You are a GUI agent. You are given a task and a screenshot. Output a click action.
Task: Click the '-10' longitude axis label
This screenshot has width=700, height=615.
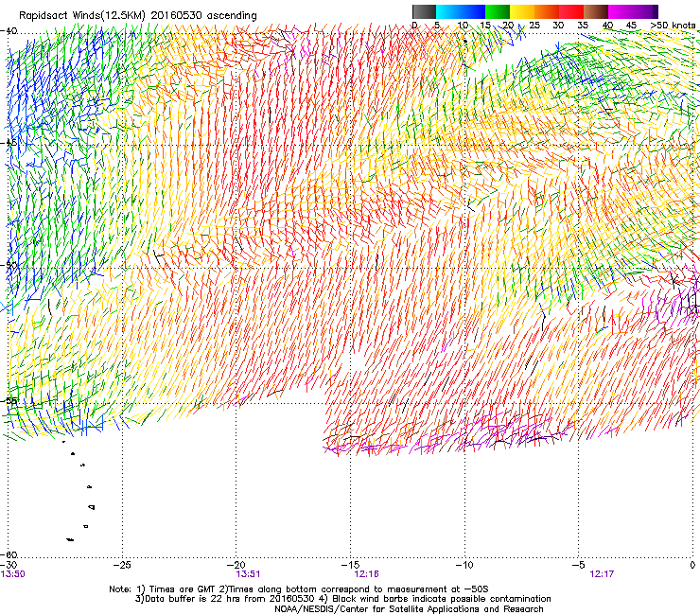pyautogui.click(x=464, y=565)
